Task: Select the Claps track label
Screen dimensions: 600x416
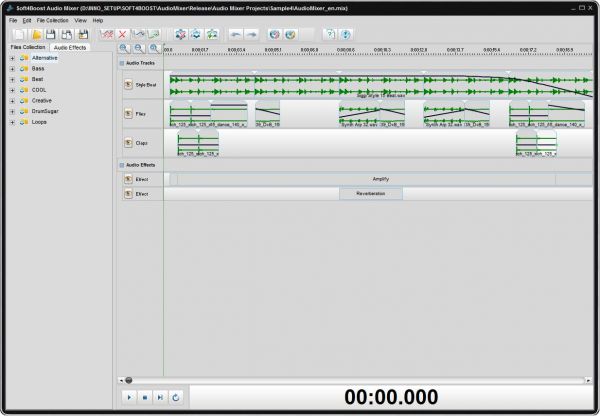Action: point(141,143)
